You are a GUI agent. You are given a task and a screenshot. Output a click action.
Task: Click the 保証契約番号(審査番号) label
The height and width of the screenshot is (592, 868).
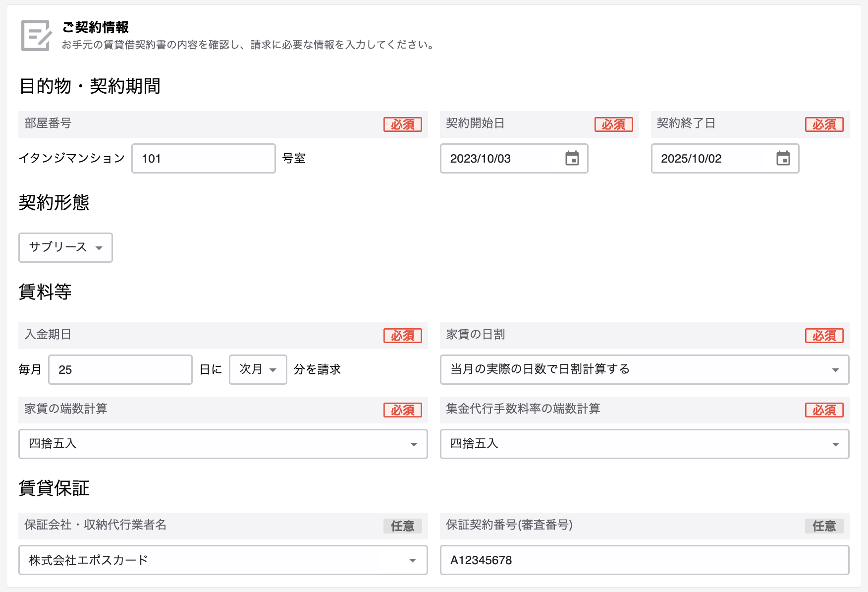tap(509, 525)
